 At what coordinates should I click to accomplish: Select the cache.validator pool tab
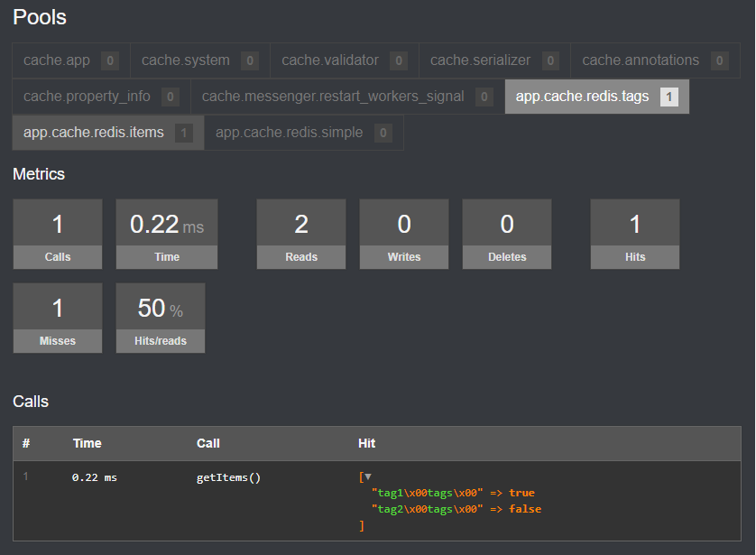pyautogui.click(x=345, y=60)
